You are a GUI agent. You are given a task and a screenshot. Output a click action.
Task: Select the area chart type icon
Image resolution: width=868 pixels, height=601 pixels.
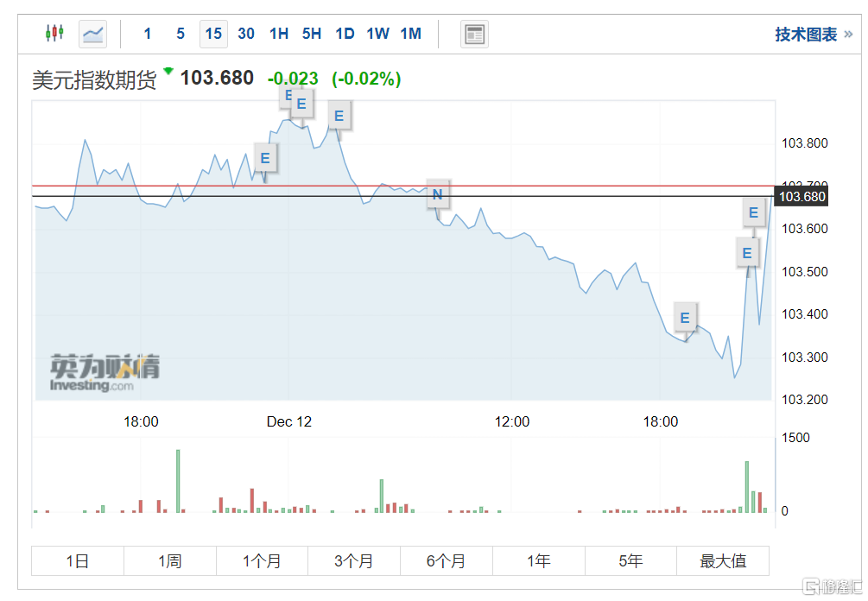(x=93, y=34)
